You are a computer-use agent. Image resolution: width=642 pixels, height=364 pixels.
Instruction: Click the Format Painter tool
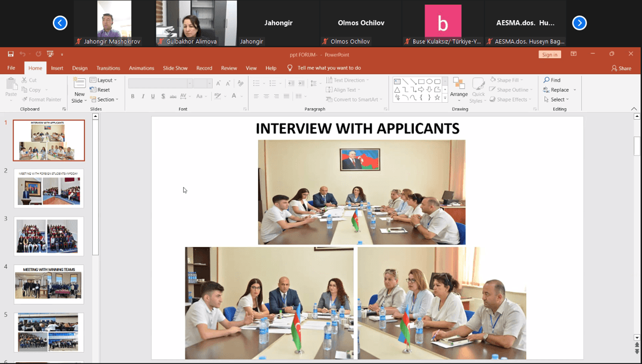click(x=42, y=99)
